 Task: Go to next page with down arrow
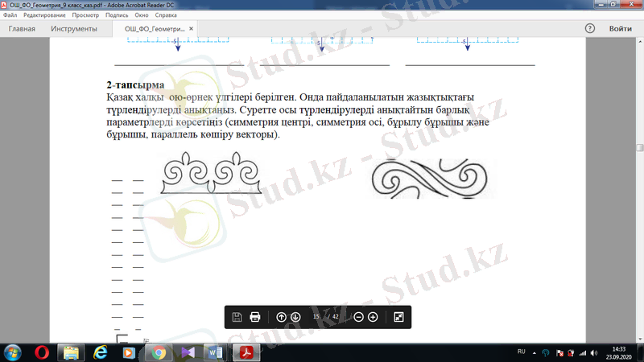pyautogui.click(x=295, y=317)
